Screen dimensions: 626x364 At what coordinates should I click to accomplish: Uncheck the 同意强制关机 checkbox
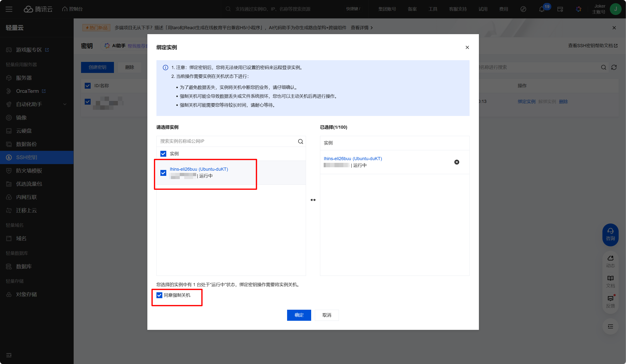(x=159, y=295)
